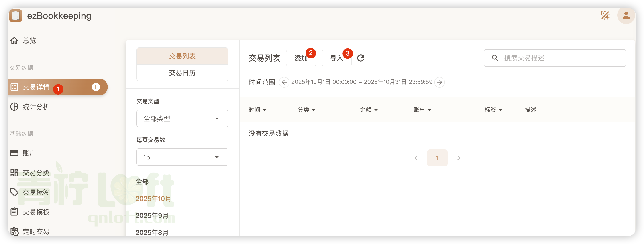Viewport: 644px width, 244px height.
Task: Open the 总览 home icon in sidebar
Action: click(x=14, y=41)
